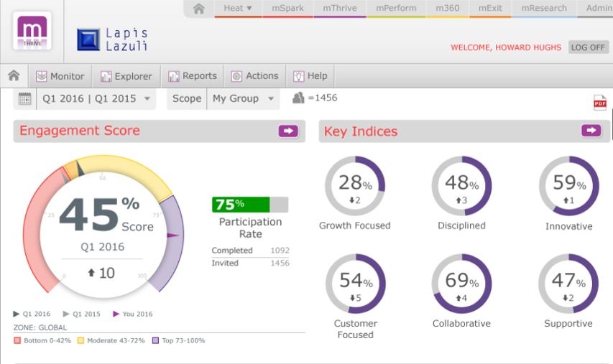Click the Key Indices arrow icon
The height and width of the screenshot is (364, 613).
pos(591,131)
